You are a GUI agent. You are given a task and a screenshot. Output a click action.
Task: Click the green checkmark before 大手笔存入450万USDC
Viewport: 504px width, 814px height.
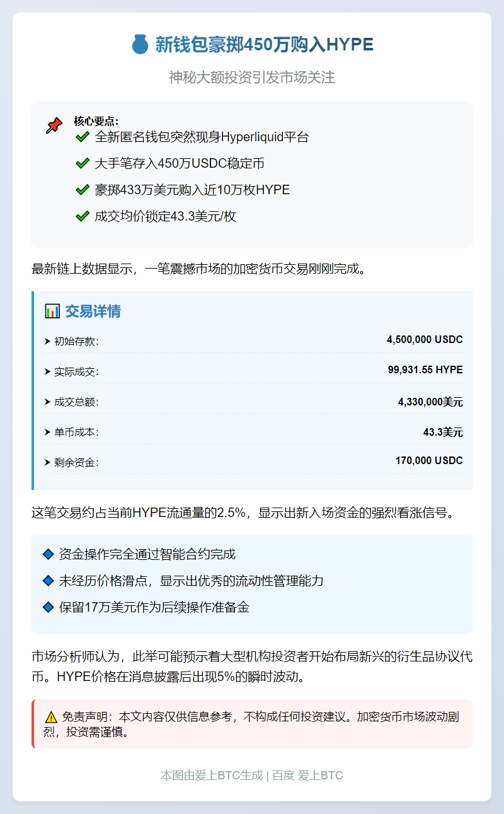tap(82, 163)
